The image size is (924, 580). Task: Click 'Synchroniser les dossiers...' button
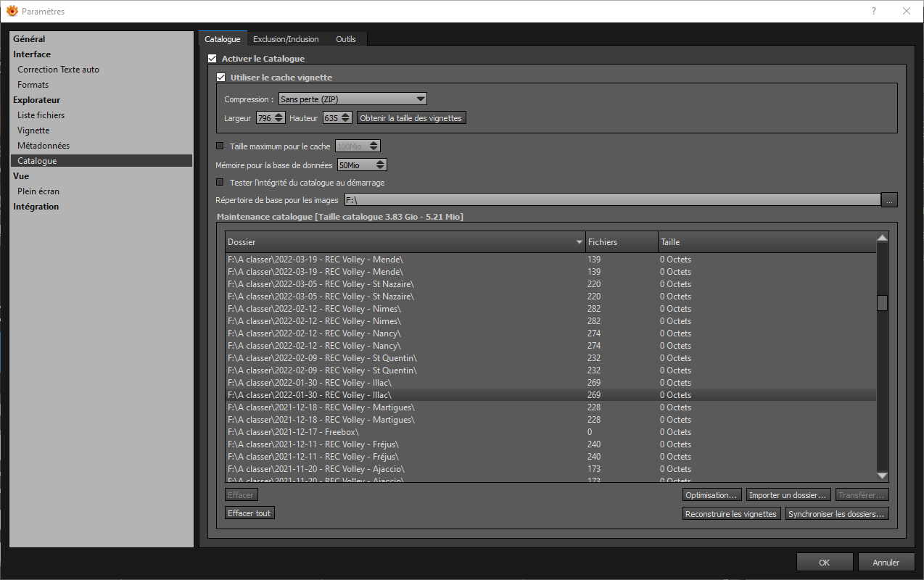coord(837,514)
